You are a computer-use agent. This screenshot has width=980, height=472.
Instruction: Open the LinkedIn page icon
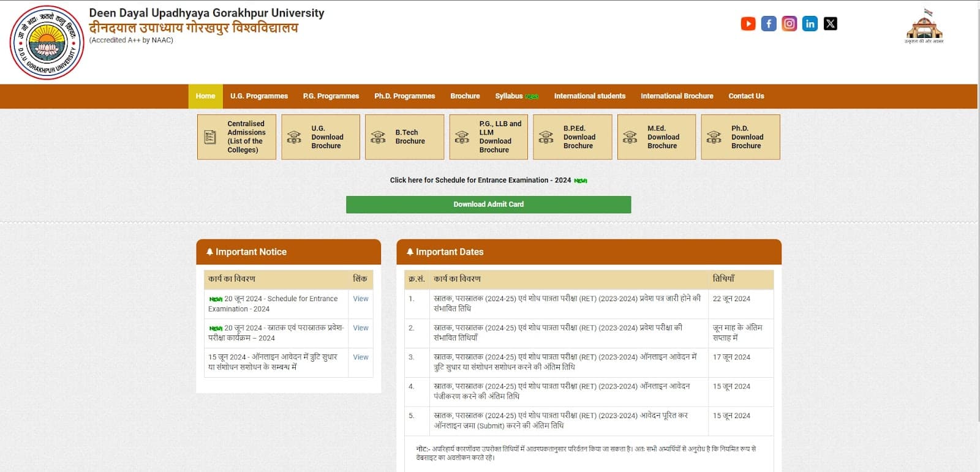point(810,24)
